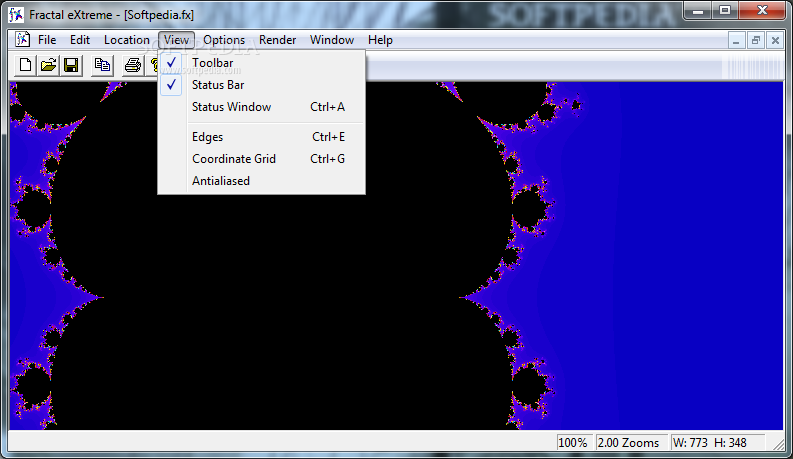Click the Copy toolbar icon
The image size is (793, 459).
point(102,65)
